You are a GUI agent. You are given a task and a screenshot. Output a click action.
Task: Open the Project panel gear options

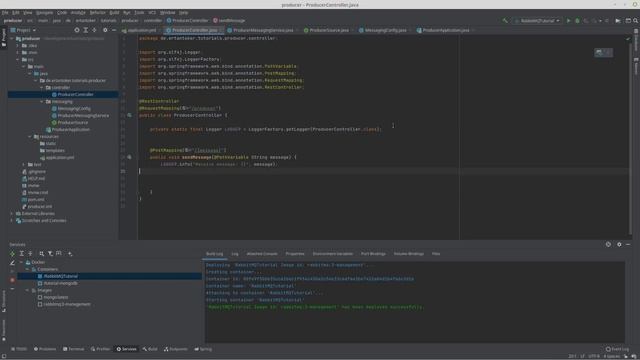[105, 30]
